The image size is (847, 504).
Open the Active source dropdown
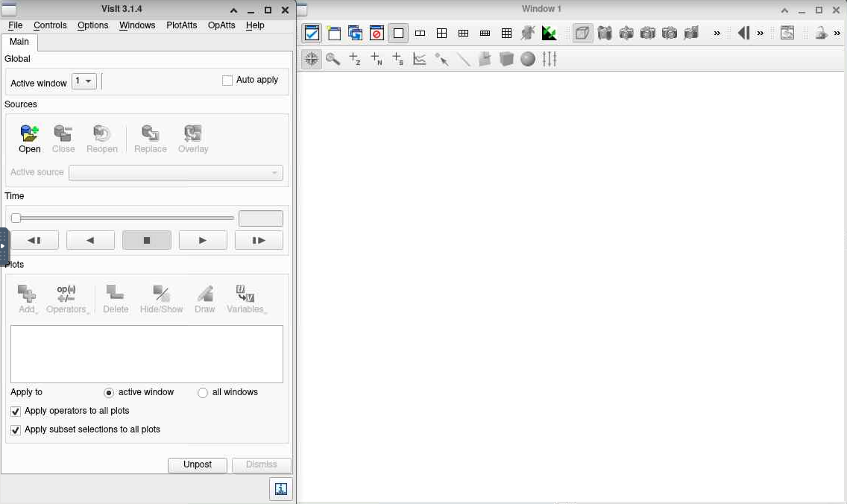click(175, 173)
